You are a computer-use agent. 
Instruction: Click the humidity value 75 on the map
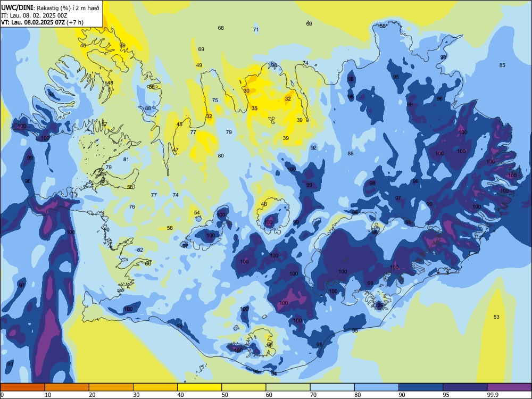click(215, 100)
